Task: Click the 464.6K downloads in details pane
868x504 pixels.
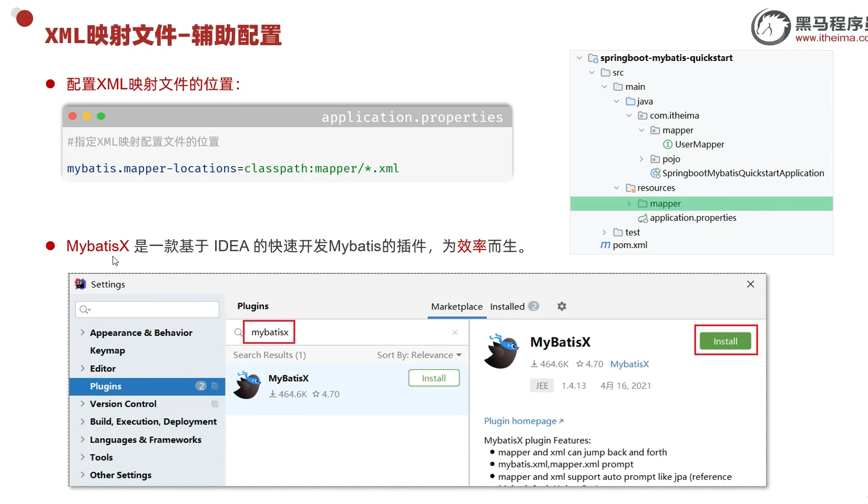Action: (x=549, y=364)
